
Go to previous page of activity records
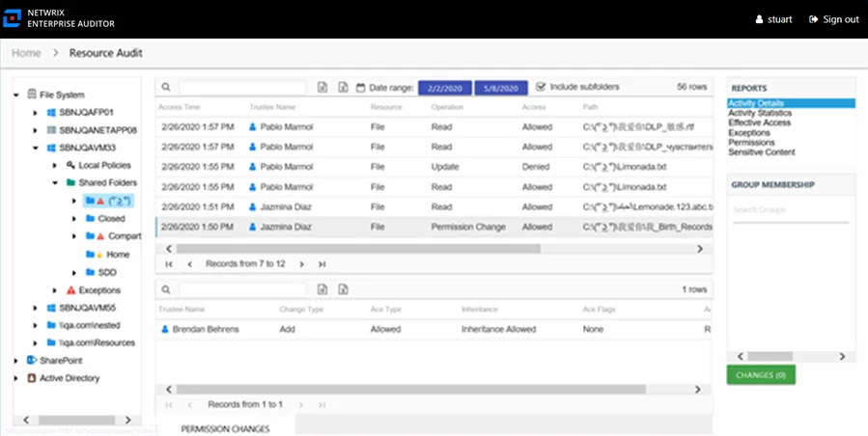(190, 264)
